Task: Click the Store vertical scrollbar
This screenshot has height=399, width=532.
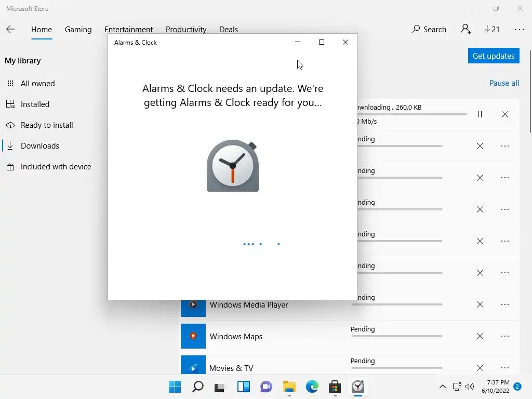Action: click(x=530, y=91)
